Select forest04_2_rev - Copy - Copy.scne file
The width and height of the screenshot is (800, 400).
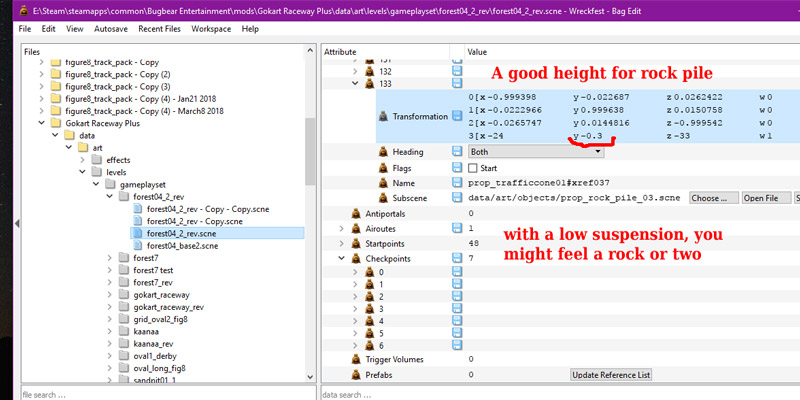pos(208,209)
